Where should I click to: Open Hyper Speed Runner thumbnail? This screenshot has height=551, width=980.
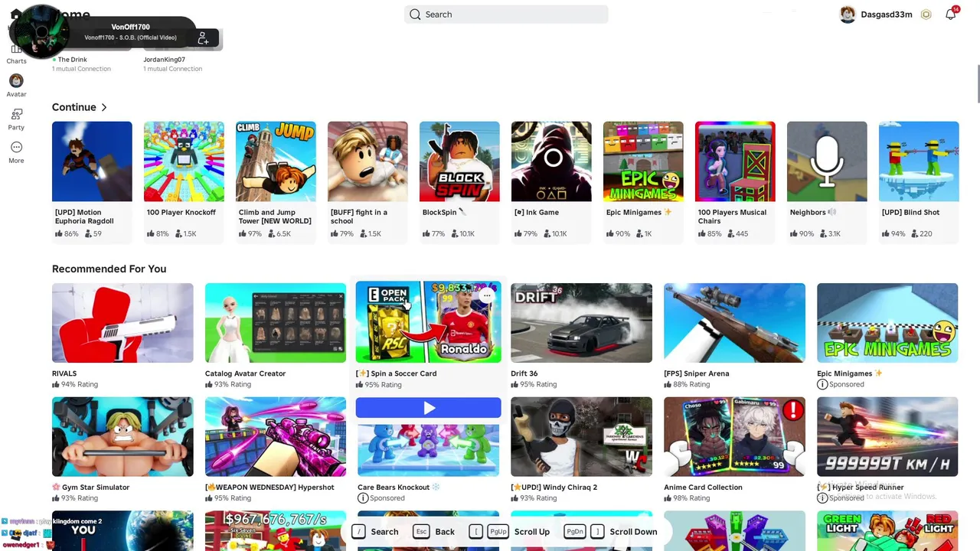pyautogui.click(x=887, y=437)
